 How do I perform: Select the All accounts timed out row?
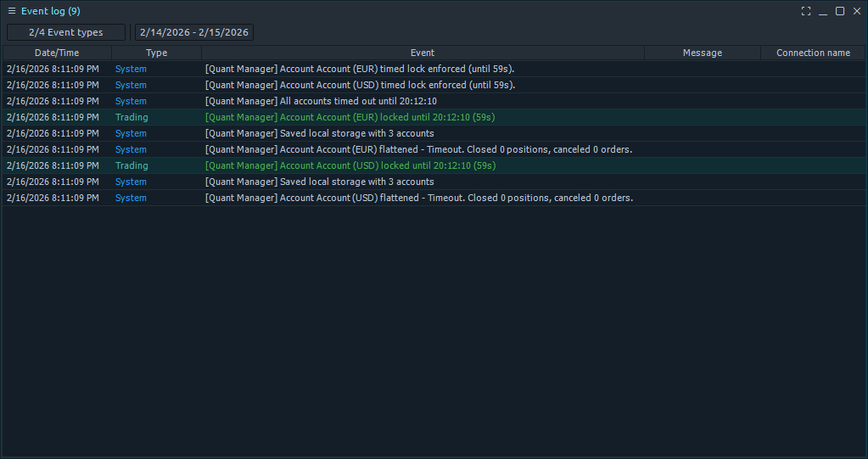pos(321,101)
